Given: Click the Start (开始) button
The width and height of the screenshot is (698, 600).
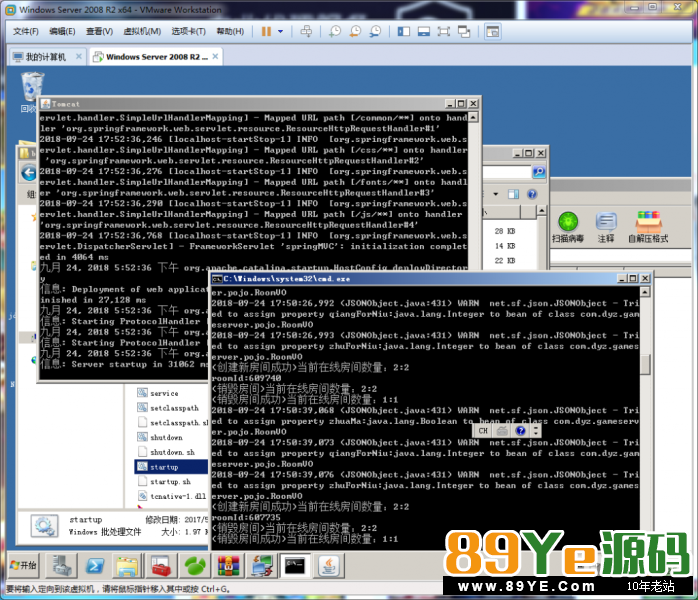Looking at the screenshot, I should pyautogui.click(x=24, y=565).
